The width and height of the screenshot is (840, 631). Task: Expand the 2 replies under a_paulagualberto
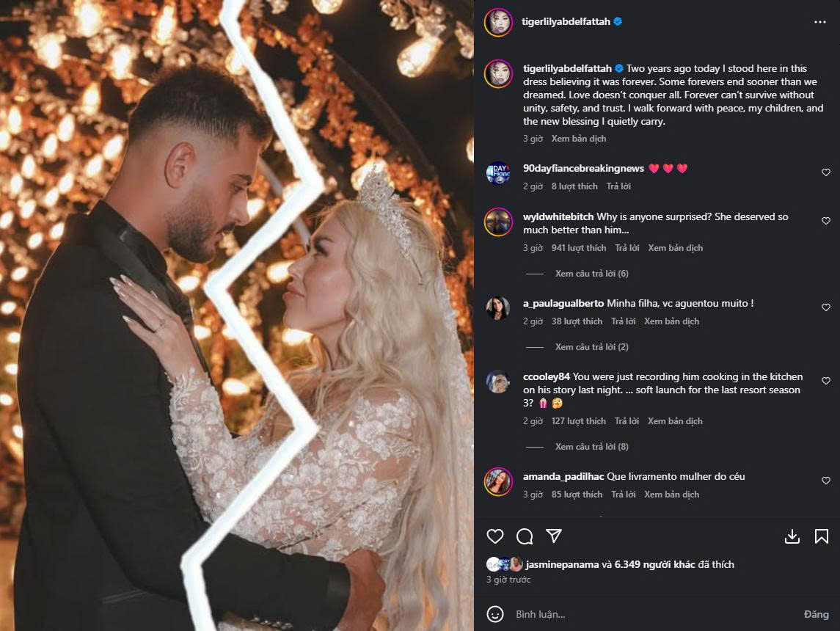(x=591, y=347)
